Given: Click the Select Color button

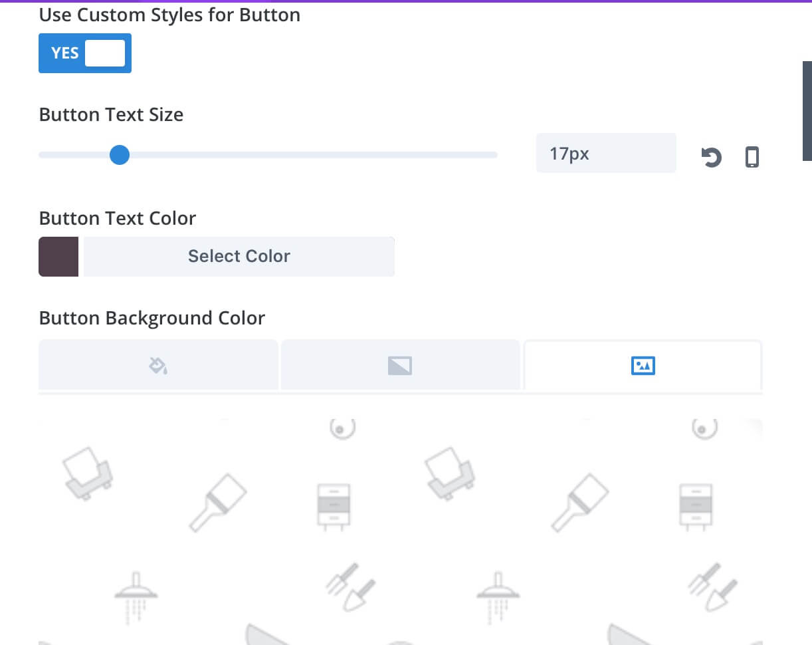Looking at the screenshot, I should click(x=239, y=256).
